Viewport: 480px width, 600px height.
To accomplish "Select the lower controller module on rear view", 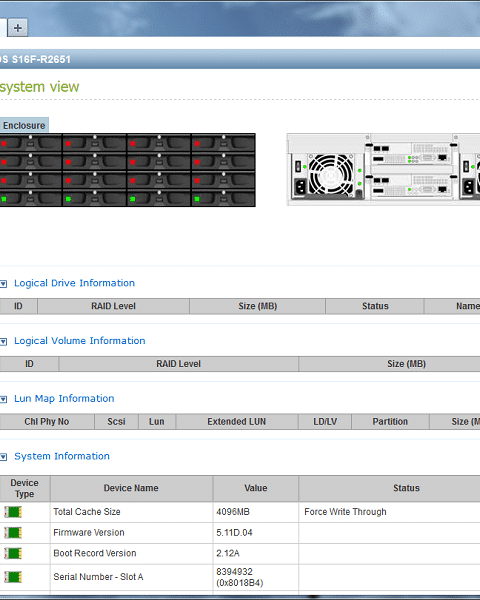I will tap(411, 185).
